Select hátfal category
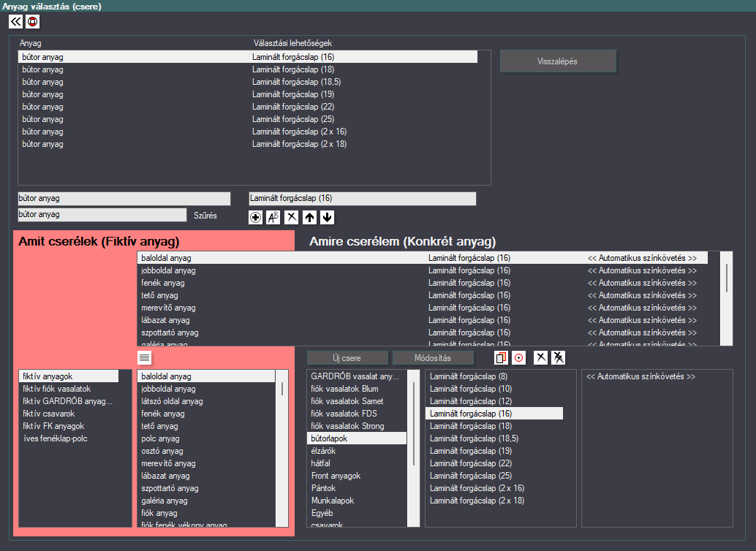756x551 pixels. (x=357, y=463)
